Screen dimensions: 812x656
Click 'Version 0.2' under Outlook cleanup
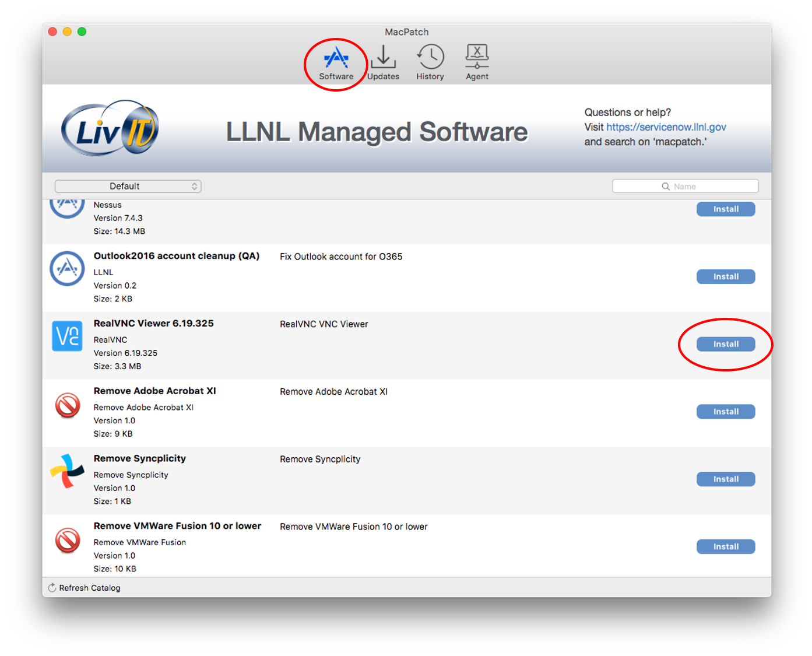pos(115,286)
